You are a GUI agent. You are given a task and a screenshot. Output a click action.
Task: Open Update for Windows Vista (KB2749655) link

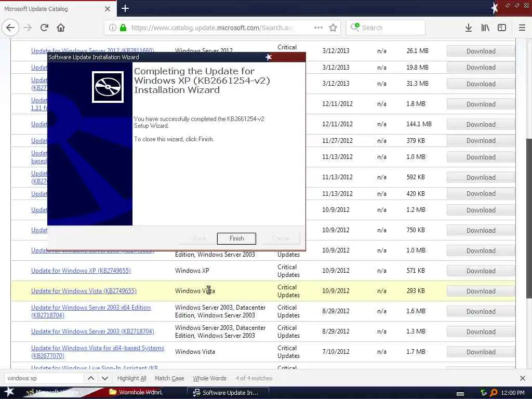coord(84,291)
